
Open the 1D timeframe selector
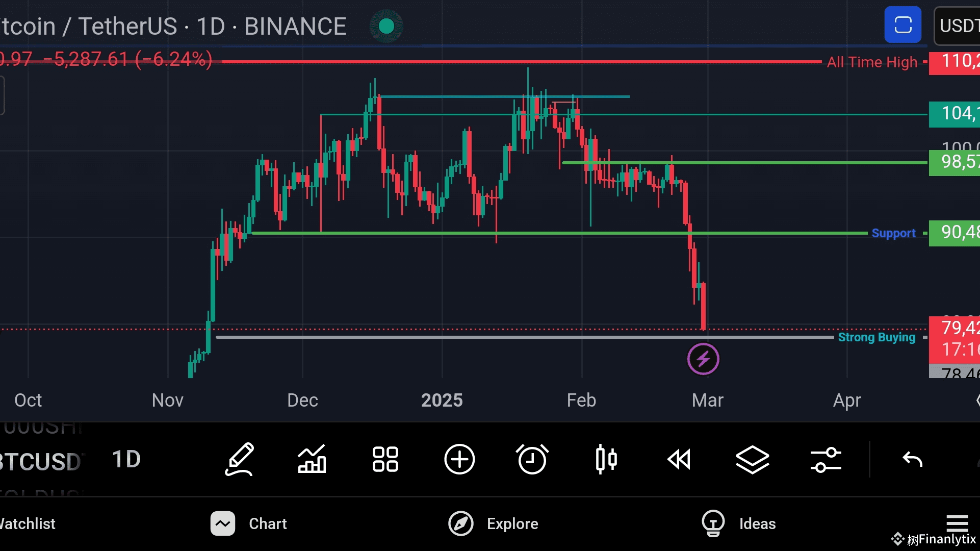(x=126, y=459)
